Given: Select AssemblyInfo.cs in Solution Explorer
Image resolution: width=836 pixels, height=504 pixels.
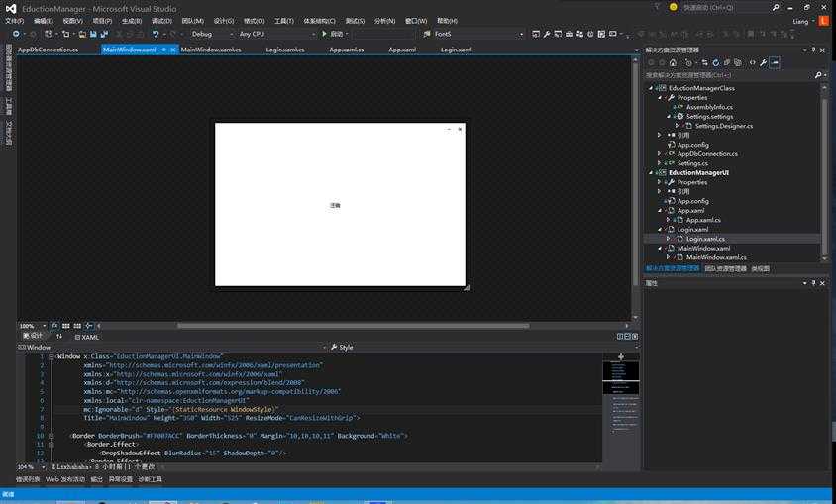Looking at the screenshot, I should pyautogui.click(x=709, y=107).
